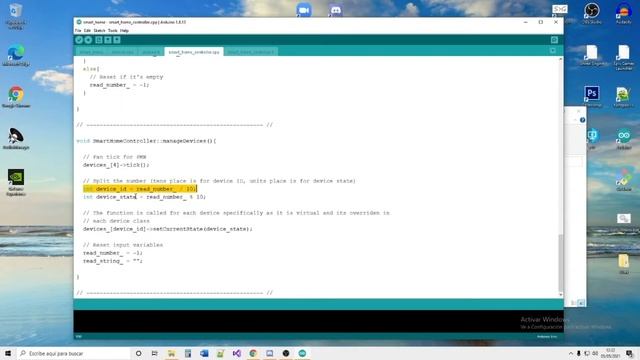Click the Photoshop desktop icon
Screen dimensions: 640x360
point(591,96)
